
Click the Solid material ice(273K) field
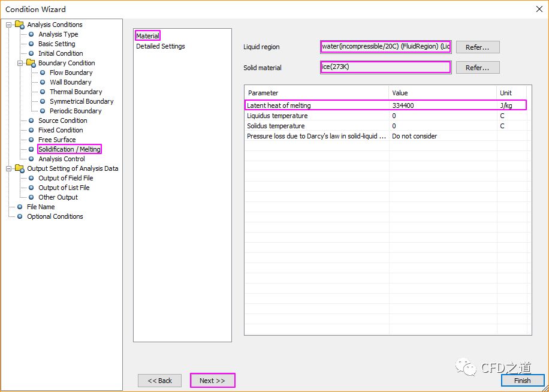[x=385, y=67]
